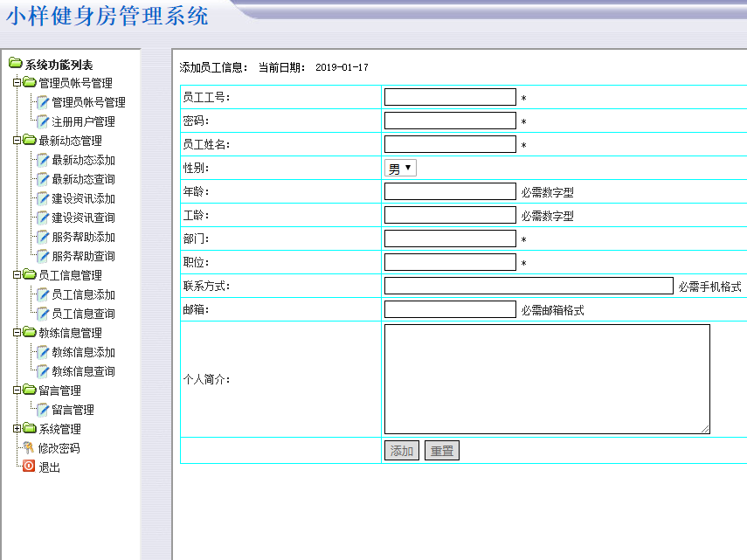Click the 留言管理 page icon in tree

pyautogui.click(x=42, y=410)
